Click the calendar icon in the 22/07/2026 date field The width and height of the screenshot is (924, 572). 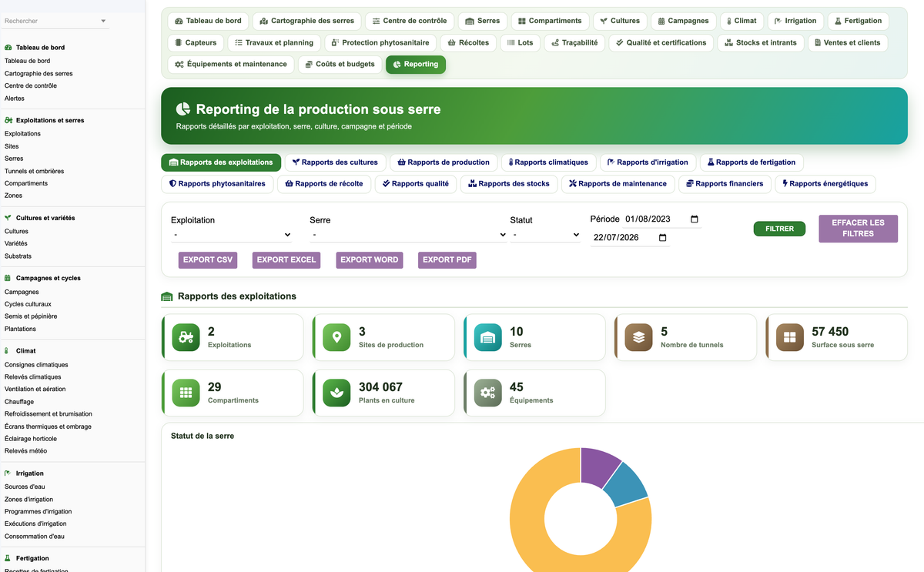[663, 238]
